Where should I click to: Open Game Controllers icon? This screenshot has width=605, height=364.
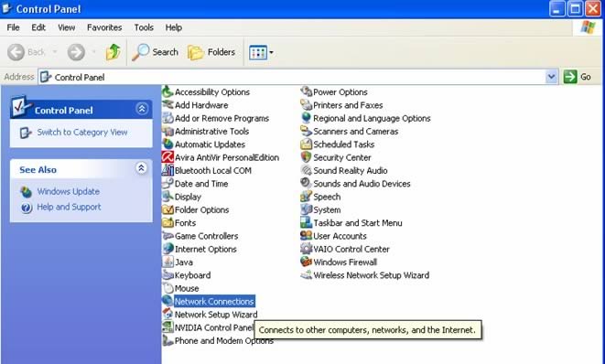(167, 236)
